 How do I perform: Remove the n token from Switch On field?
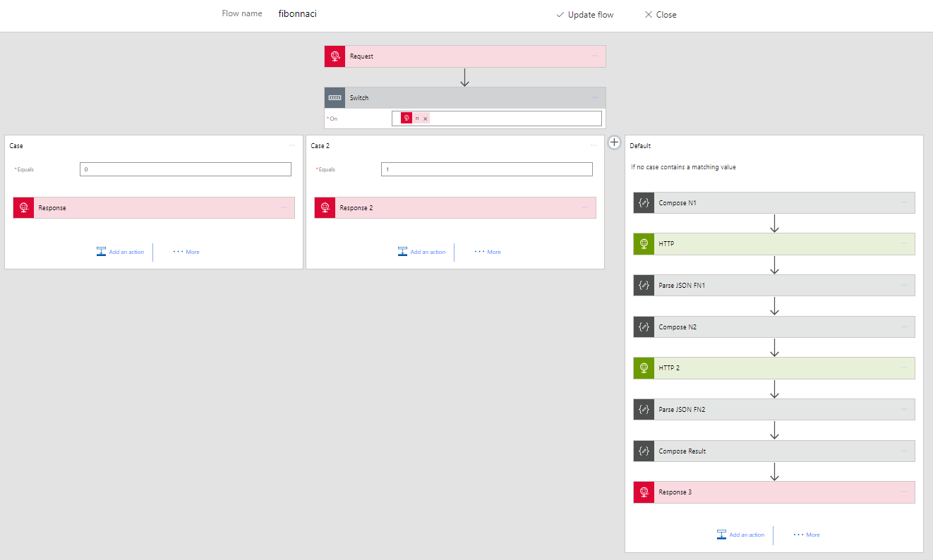coord(425,118)
